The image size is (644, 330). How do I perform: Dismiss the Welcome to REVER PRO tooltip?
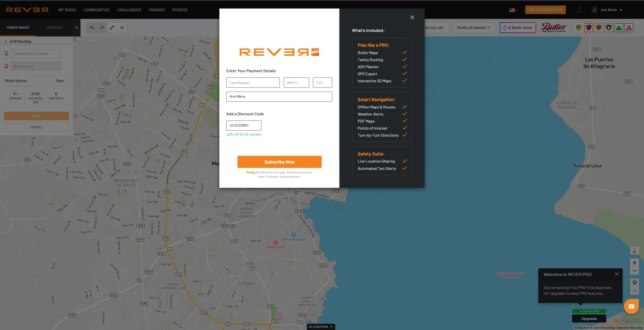pos(617,274)
